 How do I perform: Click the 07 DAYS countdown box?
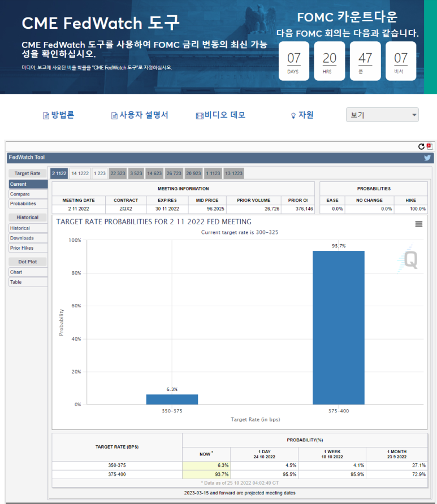pyautogui.click(x=294, y=61)
